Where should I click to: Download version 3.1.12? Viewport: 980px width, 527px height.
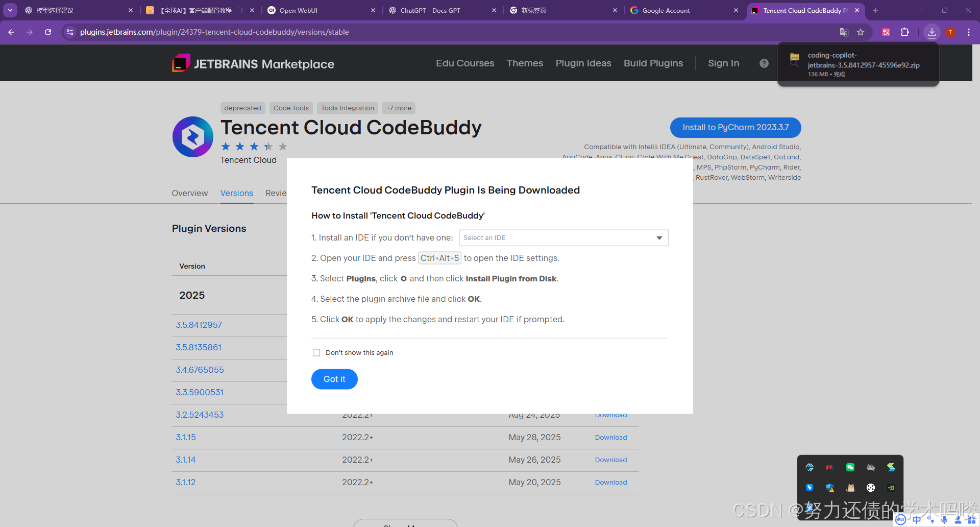pos(611,483)
